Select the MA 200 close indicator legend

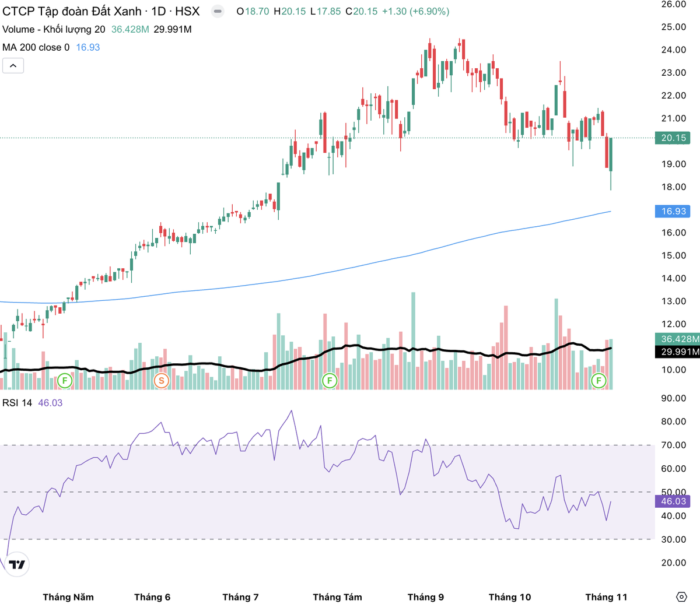36,47
